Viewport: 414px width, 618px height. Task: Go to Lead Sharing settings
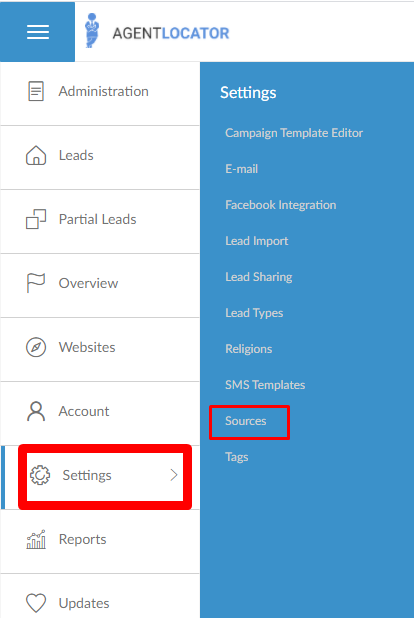tap(259, 277)
